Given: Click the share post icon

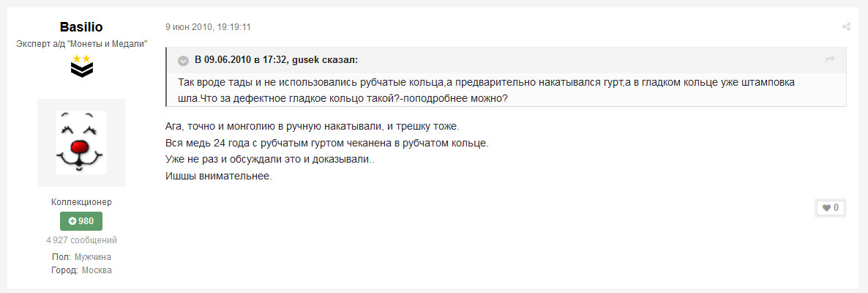Looking at the screenshot, I should (846, 27).
